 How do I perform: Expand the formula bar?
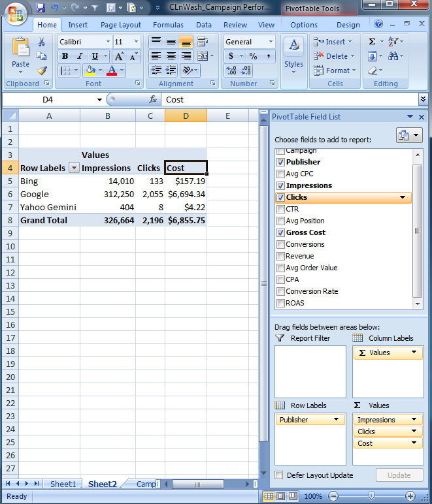(423, 99)
